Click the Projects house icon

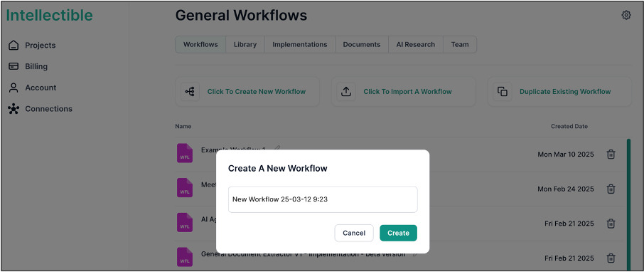coord(14,46)
